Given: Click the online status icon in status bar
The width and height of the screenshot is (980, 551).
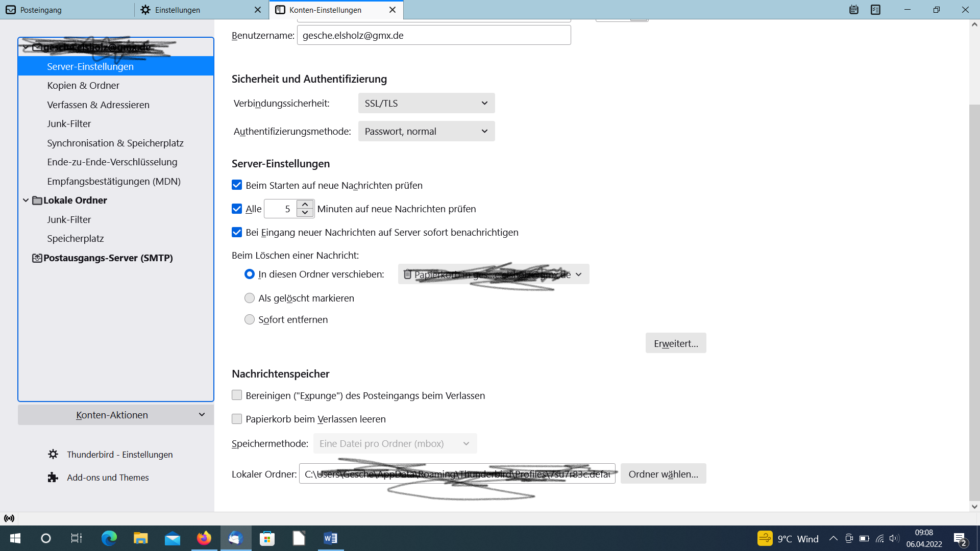Looking at the screenshot, I should coord(9,518).
